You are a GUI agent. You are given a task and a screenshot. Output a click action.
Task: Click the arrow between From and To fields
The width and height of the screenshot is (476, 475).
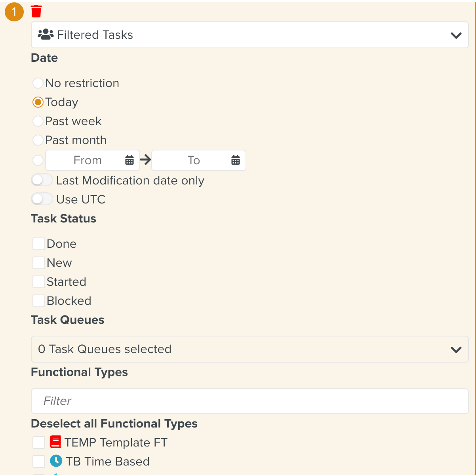pyautogui.click(x=145, y=160)
